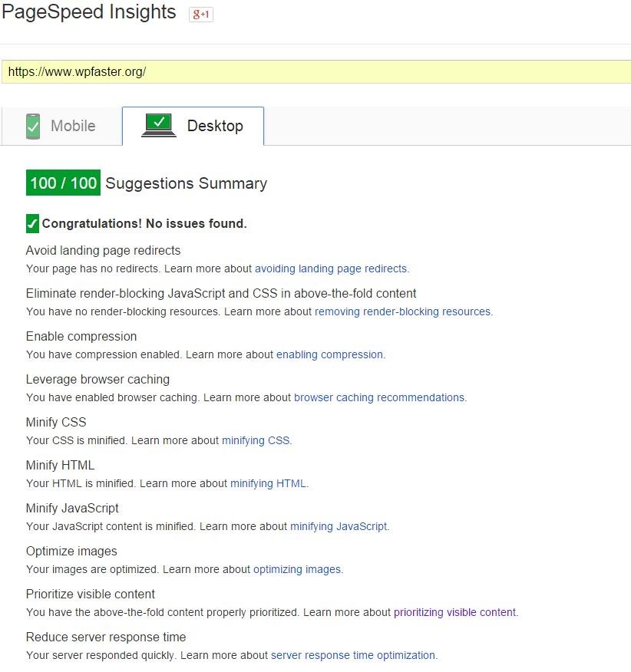Follow prioritizing visible content link
Screen dimensions: 631x672
(455, 612)
